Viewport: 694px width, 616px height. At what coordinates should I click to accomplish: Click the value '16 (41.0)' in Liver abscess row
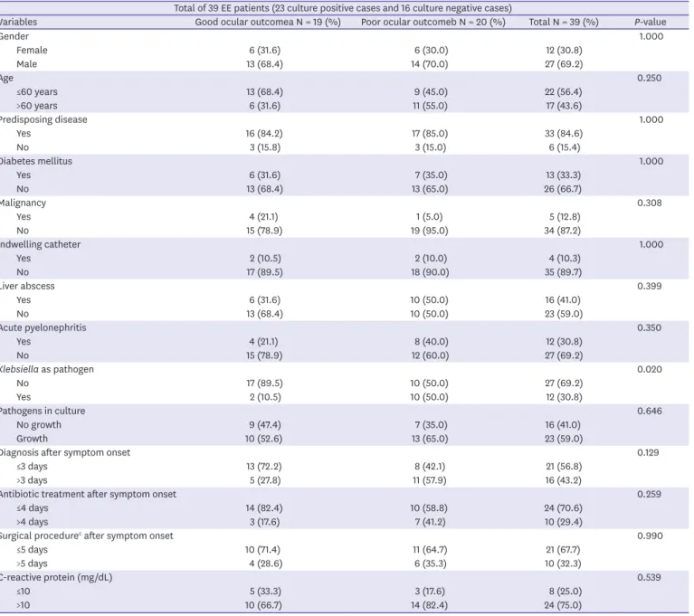pos(563,299)
